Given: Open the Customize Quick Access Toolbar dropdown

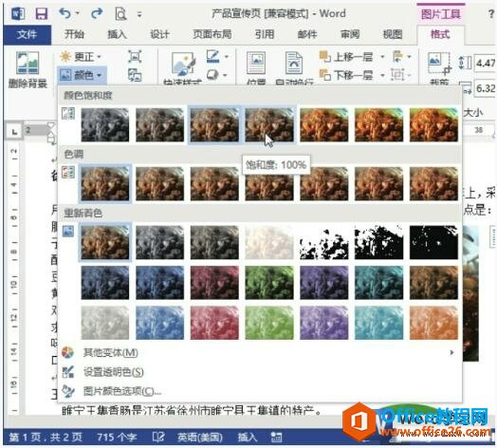Looking at the screenshot, I should (x=139, y=14).
